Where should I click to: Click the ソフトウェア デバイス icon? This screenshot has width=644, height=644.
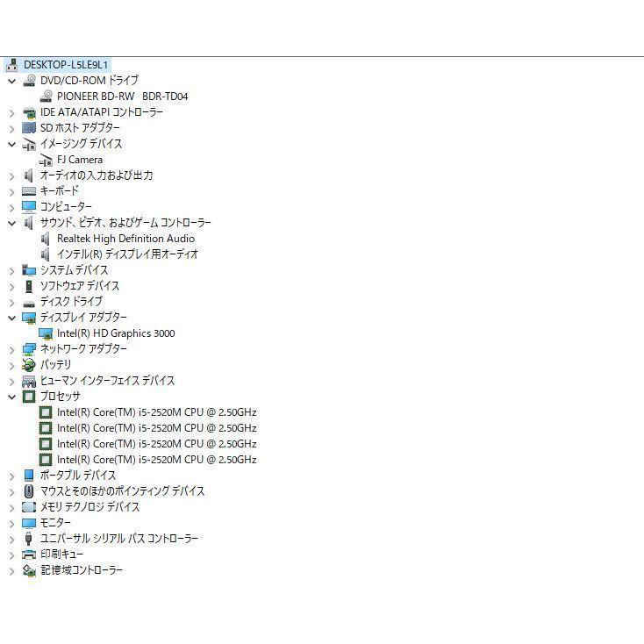pyautogui.click(x=29, y=286)
